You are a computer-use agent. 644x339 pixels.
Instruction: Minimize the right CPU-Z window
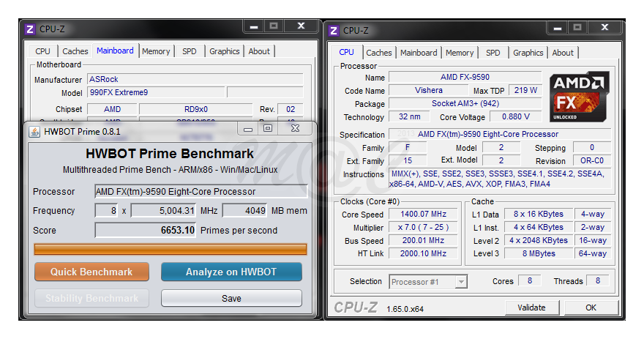coord(558,28)
